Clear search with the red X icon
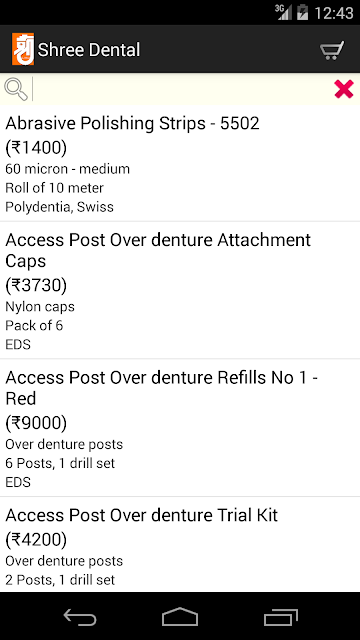The image size is (360, 640). [344, 89]
